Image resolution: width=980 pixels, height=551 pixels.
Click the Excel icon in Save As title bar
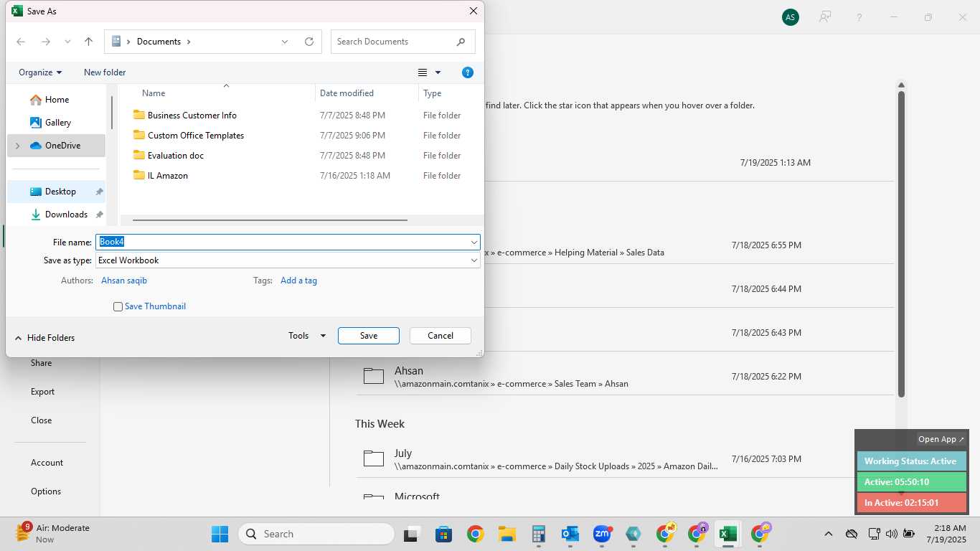17,11
